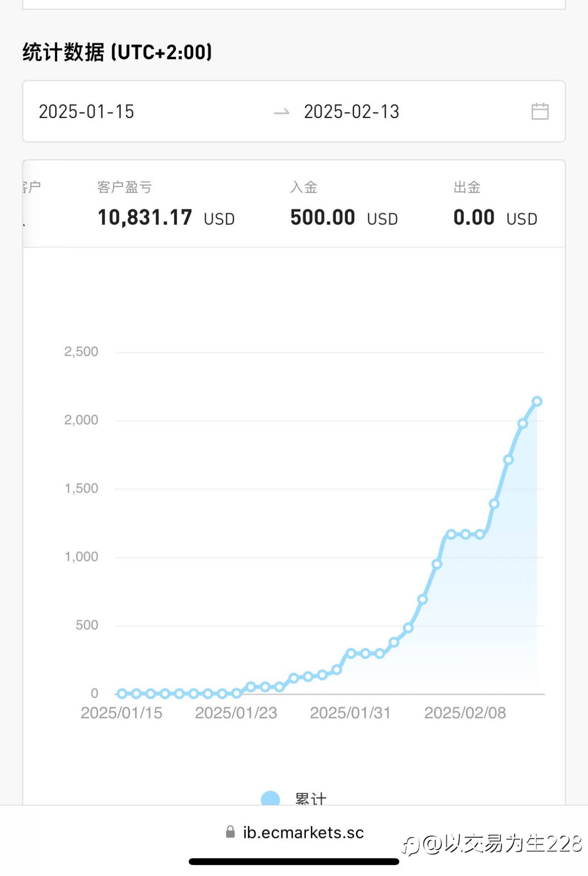Click the 2025/01/23 x-axis label

(x=236, y=713)
